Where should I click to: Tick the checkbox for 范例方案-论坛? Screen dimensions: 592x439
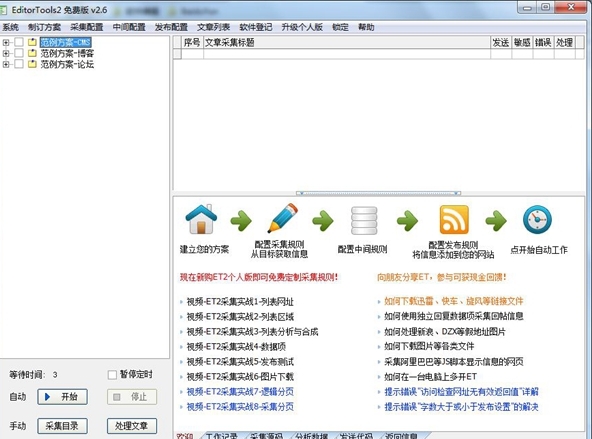pos(19,64)
